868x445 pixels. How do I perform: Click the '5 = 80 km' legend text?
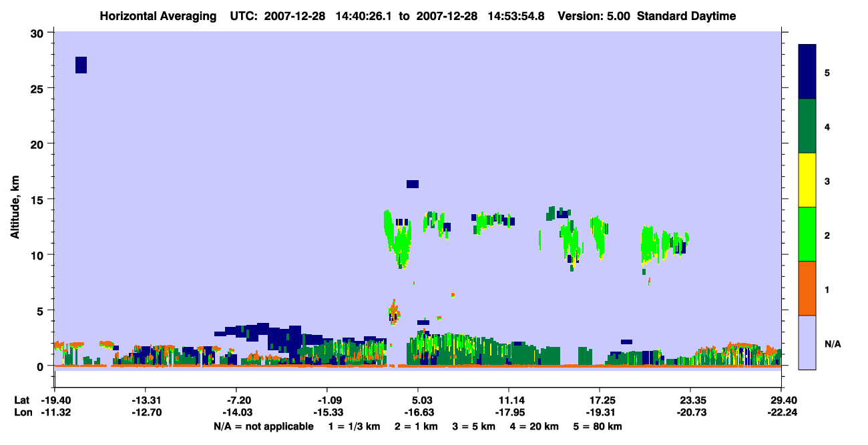[598, 426]
